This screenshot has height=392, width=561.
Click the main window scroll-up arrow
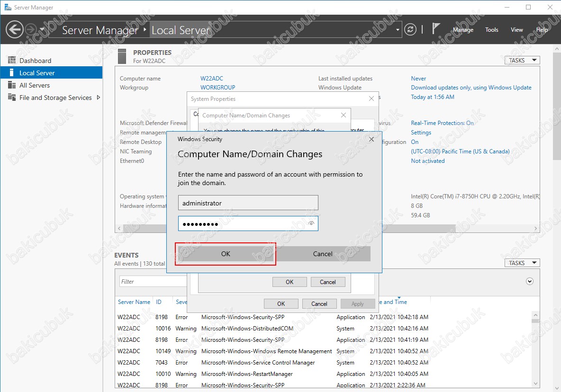pyautogui.click(x=557, y=48)
